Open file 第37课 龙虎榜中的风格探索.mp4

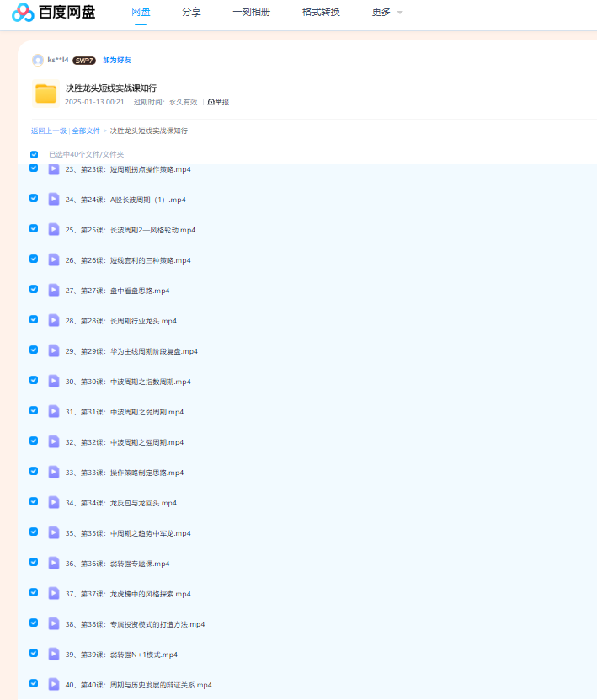click(x=128, y=594)
